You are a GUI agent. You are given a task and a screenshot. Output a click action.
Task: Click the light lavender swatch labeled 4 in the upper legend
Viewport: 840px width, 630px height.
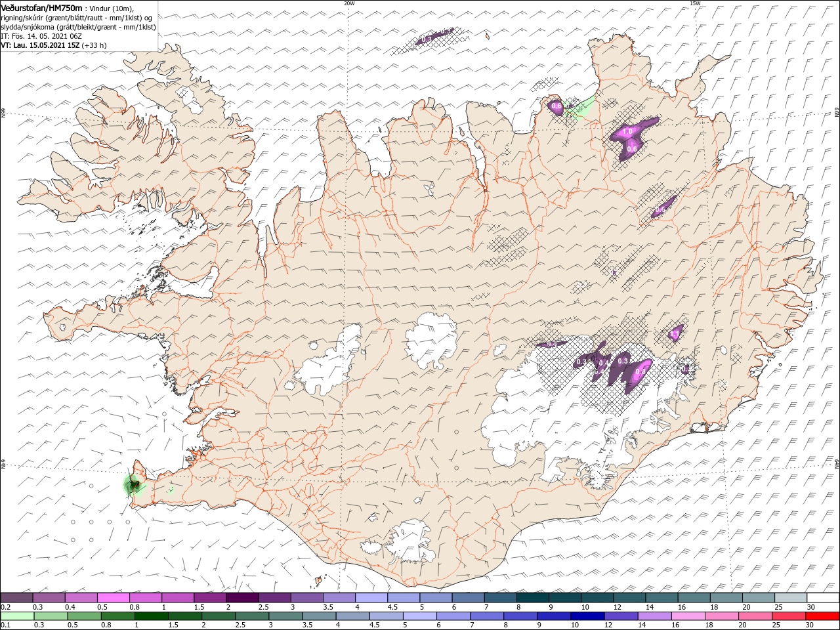pyautogui.click(x=371, y=597)
